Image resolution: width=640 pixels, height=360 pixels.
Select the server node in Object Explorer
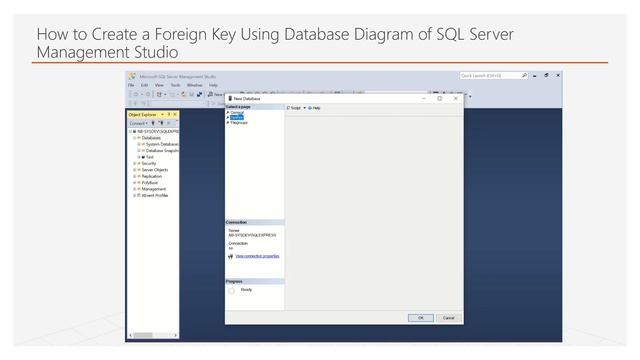click(x=158, y=132)
